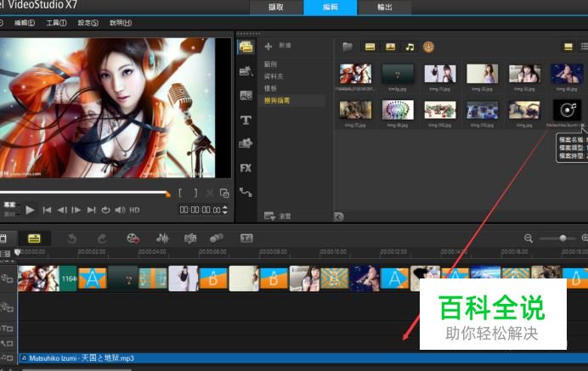Open the Capture (擷取) step tab
588x371 pixels.
(276, 7)
